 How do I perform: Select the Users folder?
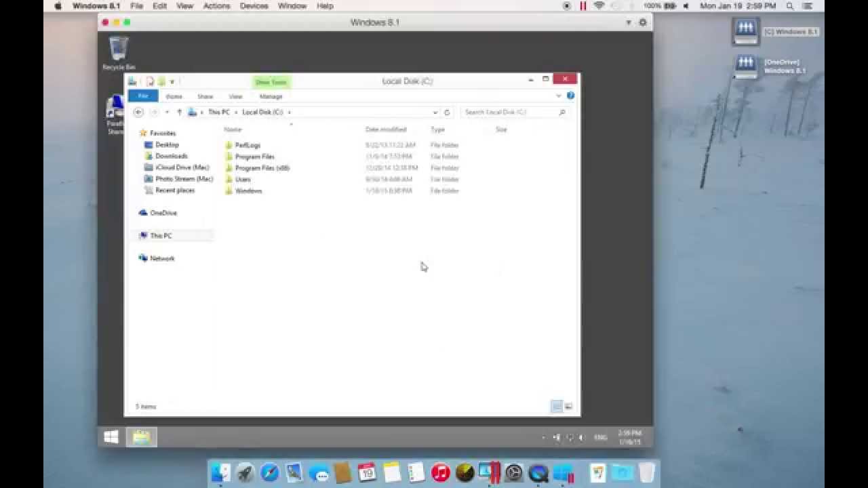(x=238, y=180)
